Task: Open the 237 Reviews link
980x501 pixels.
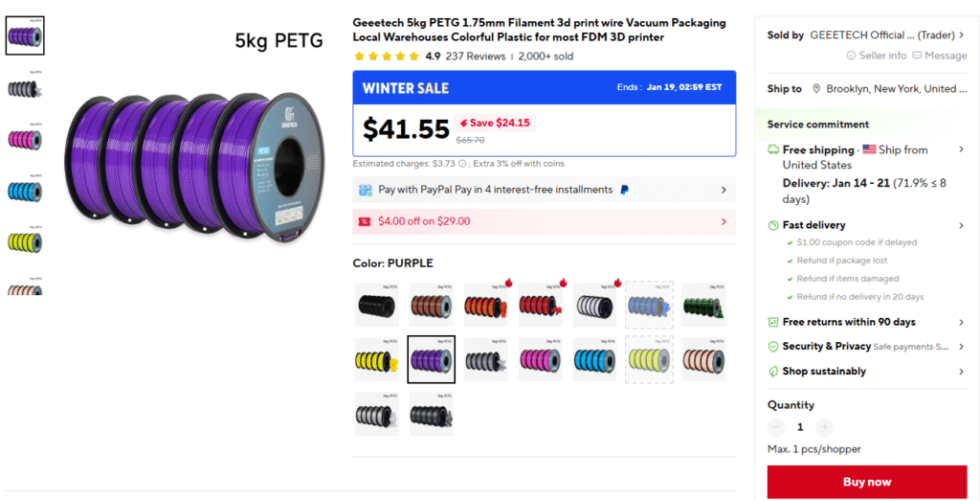Action: click(475, 57)
